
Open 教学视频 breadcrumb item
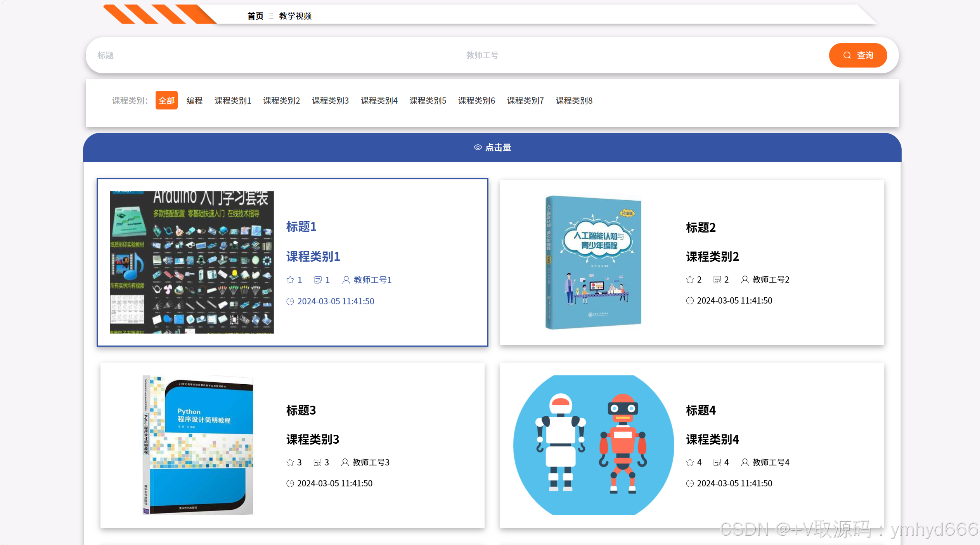click(x=295, y=16)
